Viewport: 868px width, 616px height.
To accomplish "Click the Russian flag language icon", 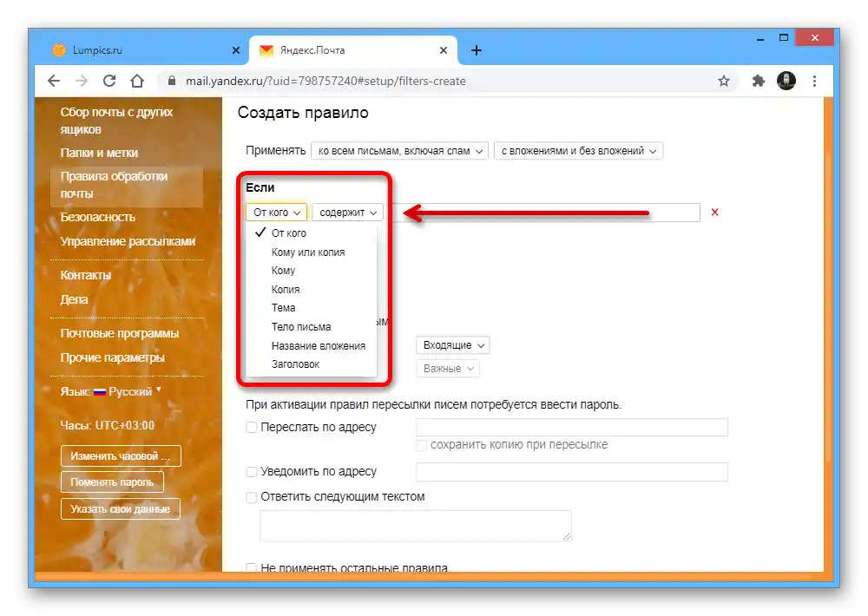I will click(100, 392).
